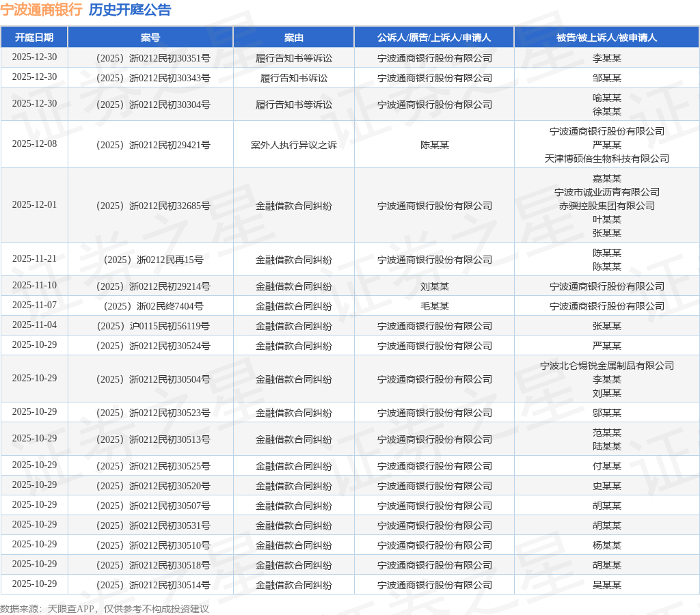Select case number 浙0212民初30518号
The image size is (700, 615).
pos(153,565)
